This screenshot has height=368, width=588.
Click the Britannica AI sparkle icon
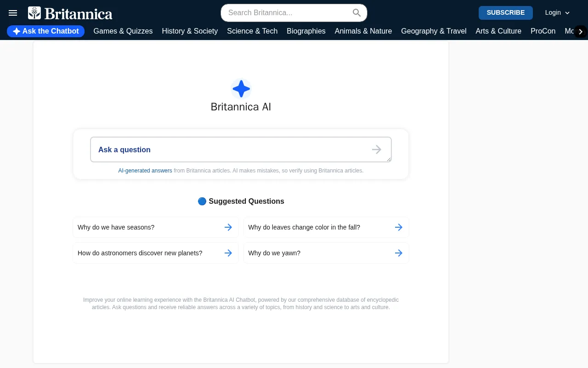[x=241, y=89]
